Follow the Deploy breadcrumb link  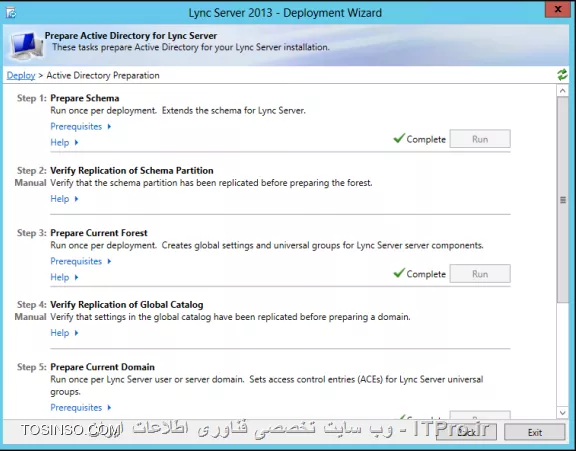point(21,75)
